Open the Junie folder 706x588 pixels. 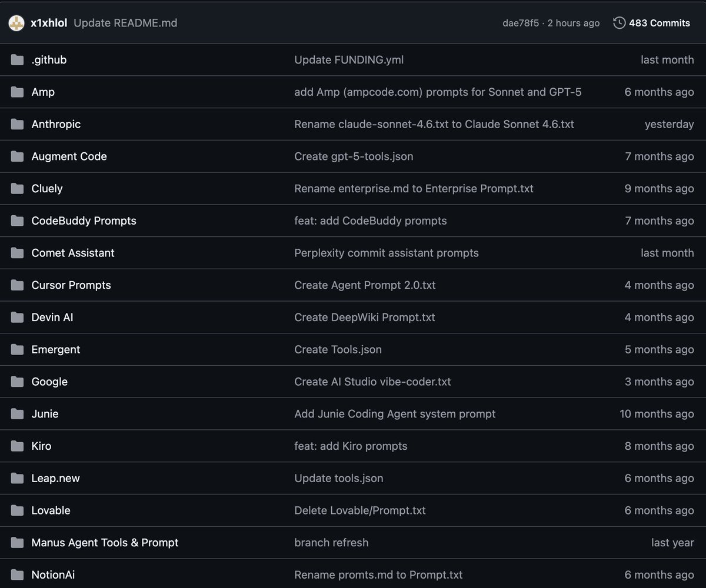point(45,414)
